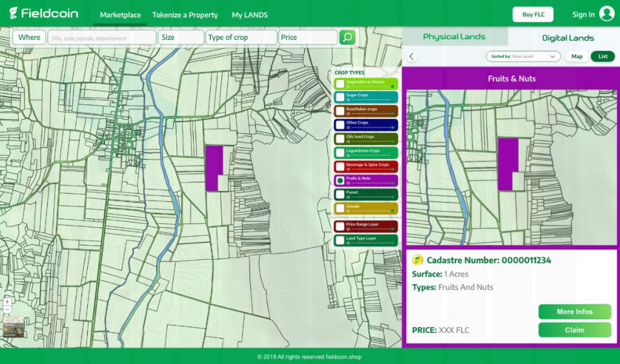The width and height of the screenshot is (620, 364).
Task: Go back with the left chevron arrow
Action: [412, 56]
